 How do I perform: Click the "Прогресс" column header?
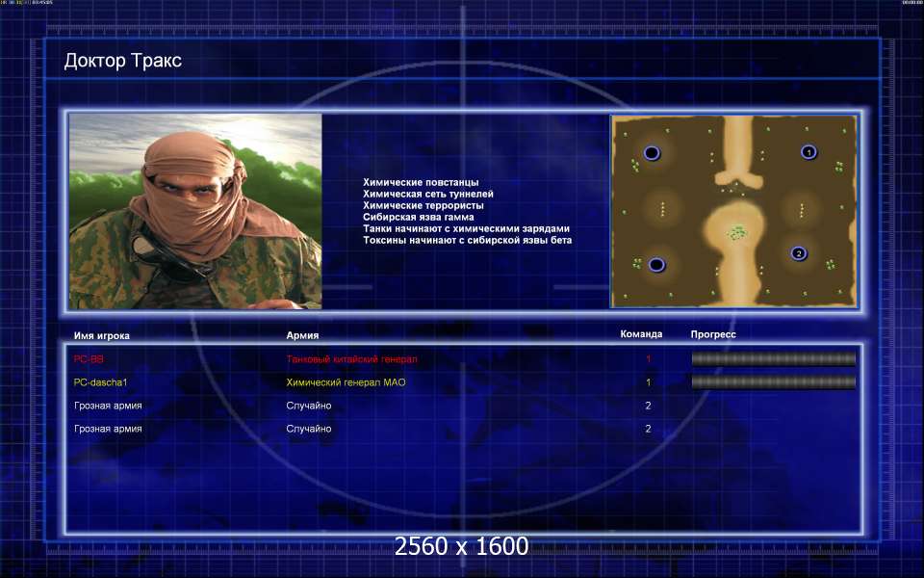point(713,334)
